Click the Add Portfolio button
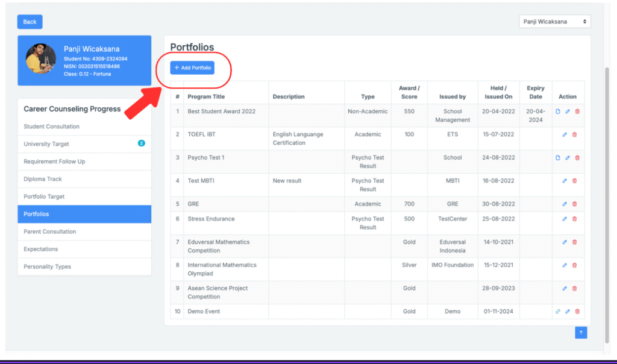 192,68
